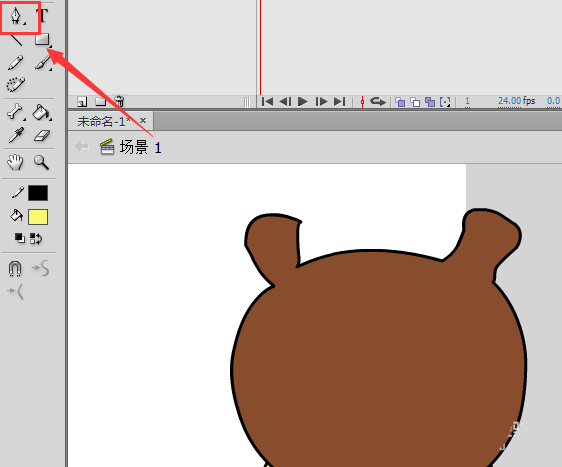Select the Rectangle tool

42,39
